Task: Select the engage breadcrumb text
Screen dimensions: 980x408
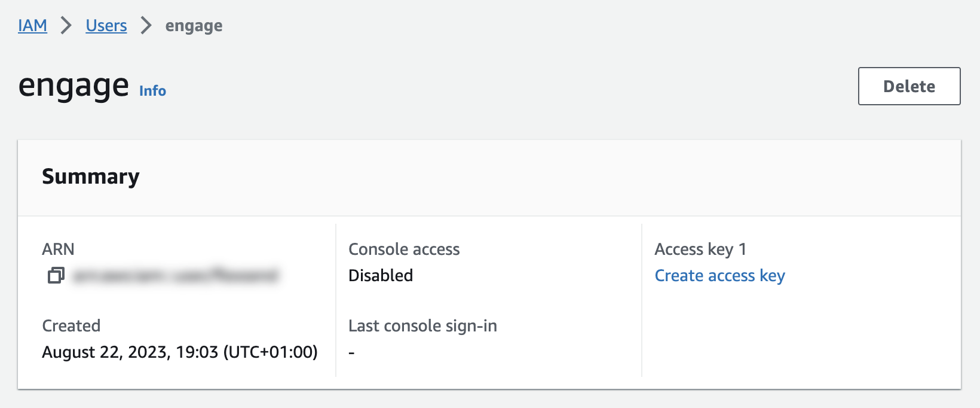Action: 194,26
